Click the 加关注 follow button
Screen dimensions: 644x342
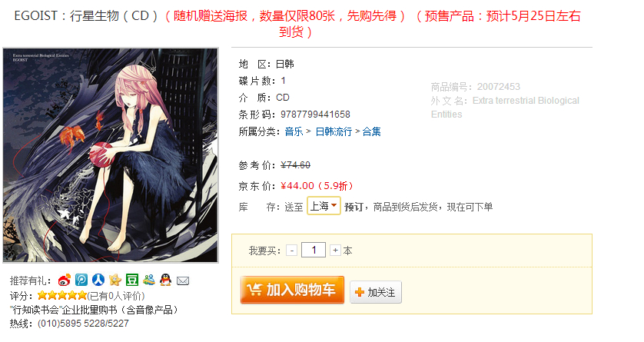[376, 292]
